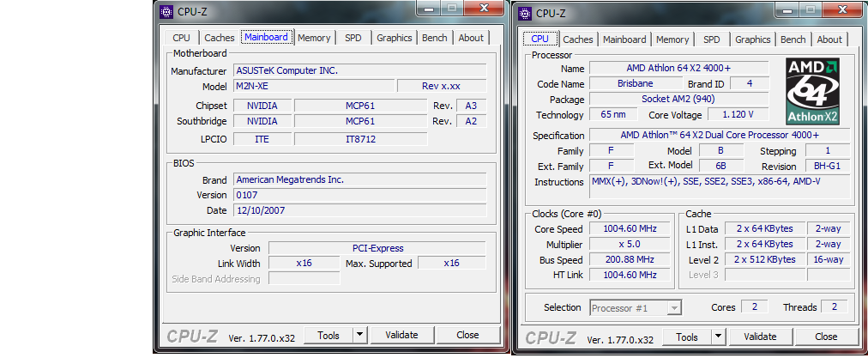The width and height of the screenshot is (868, 358).
Task: Switch to Mainboard tab in right window
Action: point(624,39)
